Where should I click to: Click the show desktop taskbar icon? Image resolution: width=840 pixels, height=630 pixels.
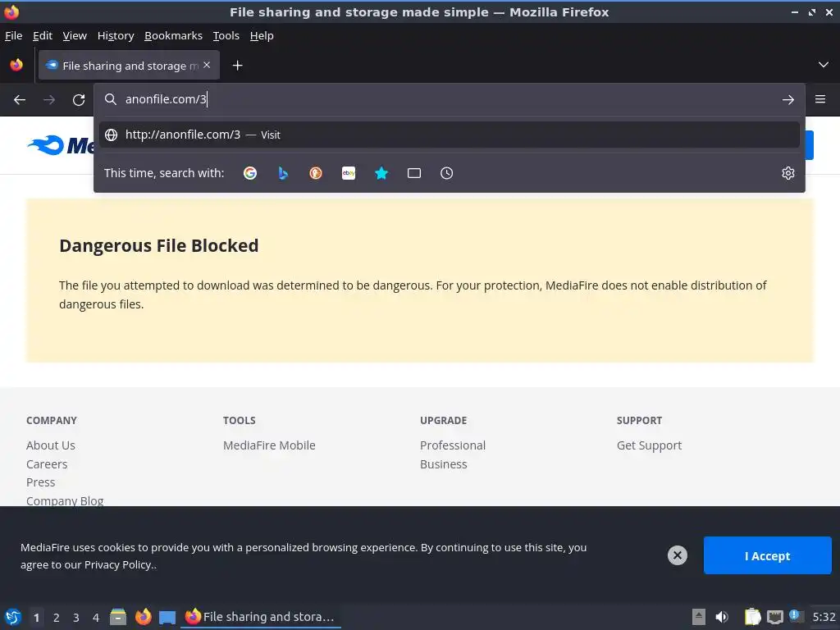point(167,617)
